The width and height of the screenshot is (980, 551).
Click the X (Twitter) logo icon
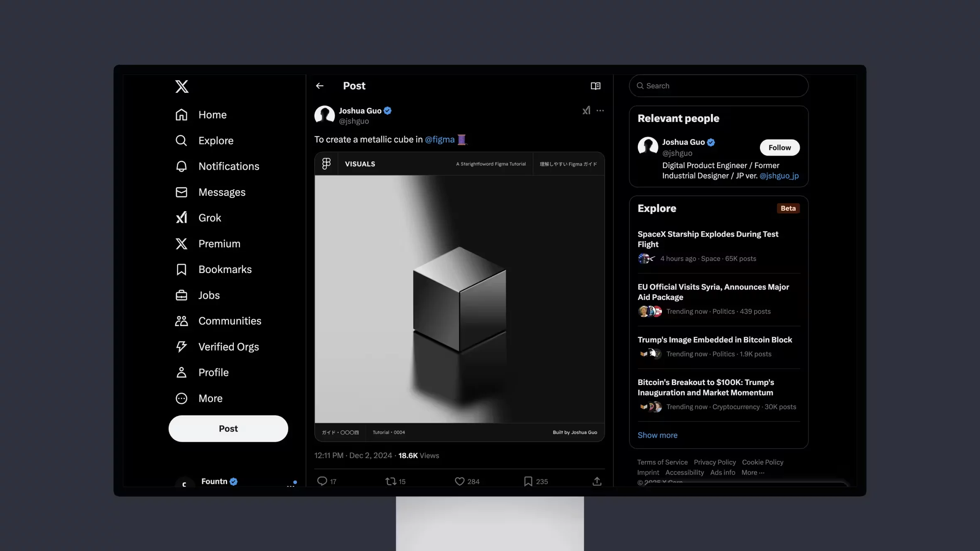coord(181,86)
